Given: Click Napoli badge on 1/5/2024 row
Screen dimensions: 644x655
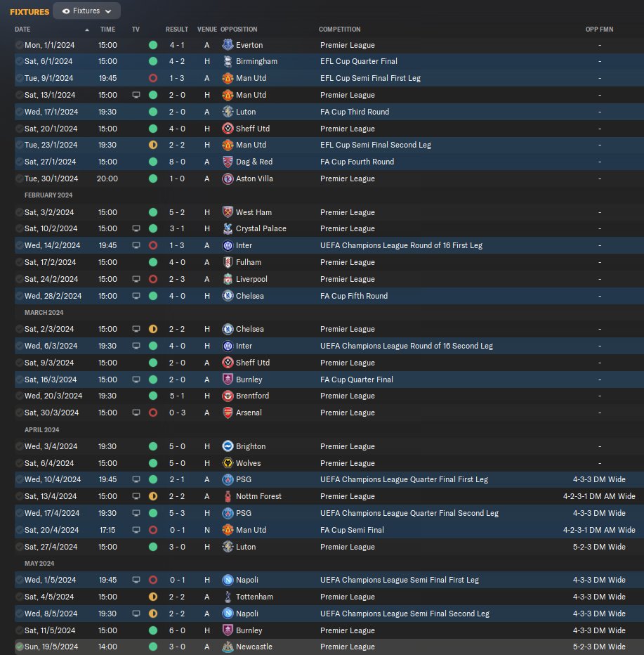Looking at the screenshot, I should click(x=228, y=580).
